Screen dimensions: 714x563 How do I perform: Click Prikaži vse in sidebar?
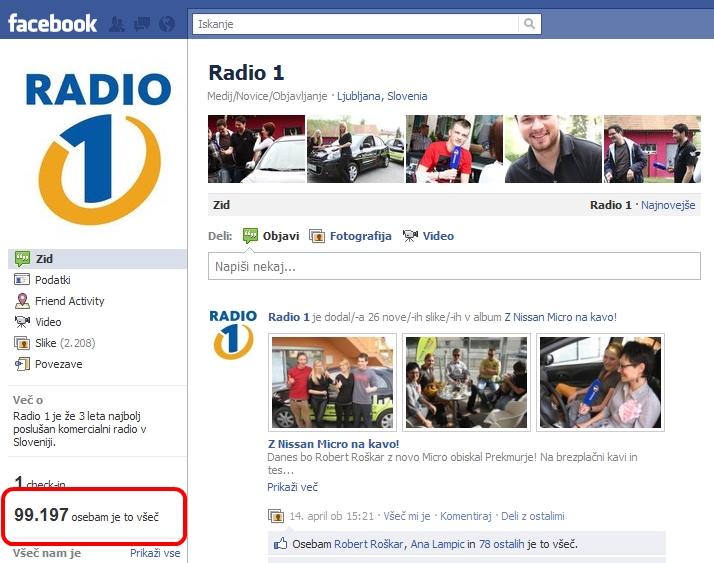tap(155, 553)
